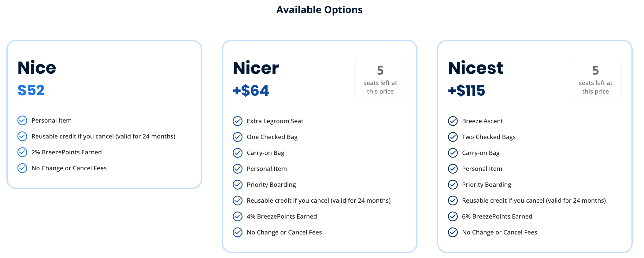Screen dimensions: 644x258
Task: Click the +$115 Nicest upgrade price
Action: pyautogui.click(x=466, y=90)
